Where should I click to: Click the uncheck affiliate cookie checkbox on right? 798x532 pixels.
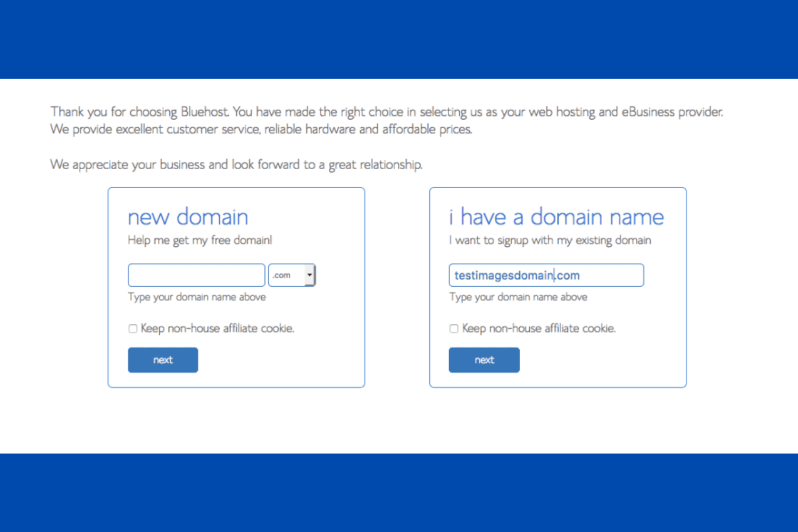454,328
